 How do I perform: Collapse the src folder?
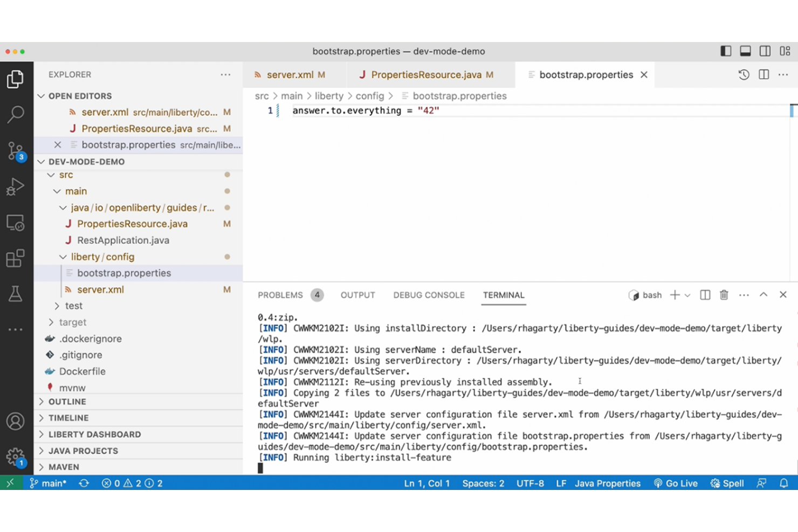point(51,175)
